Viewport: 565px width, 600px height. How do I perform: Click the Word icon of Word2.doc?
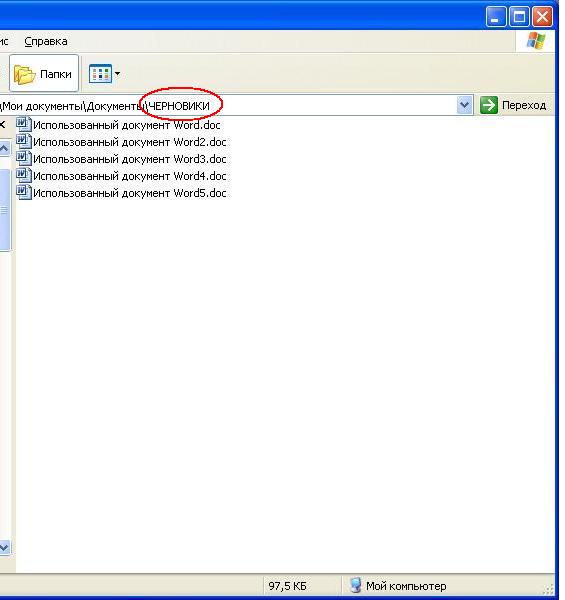[x=24, y=142]
